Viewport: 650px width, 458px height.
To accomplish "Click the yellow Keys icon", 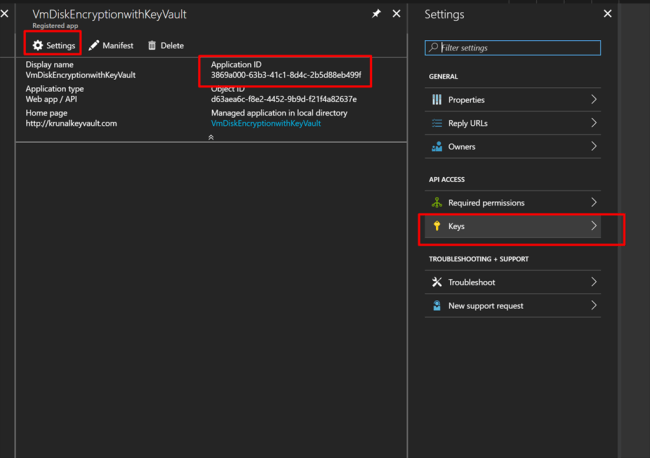I will (437, 227).
